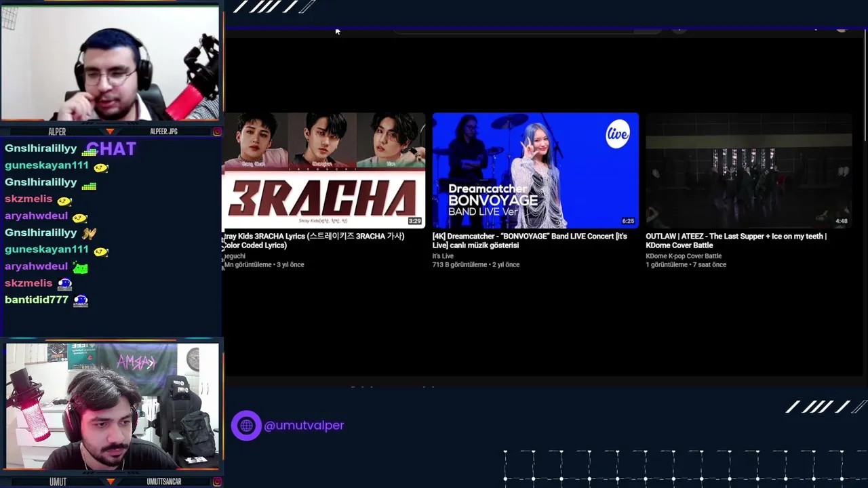Screen dimensions: 868x488
Task: Open the Dreamcatcher BONVOYAGE thumbnail
Action: 535,170
